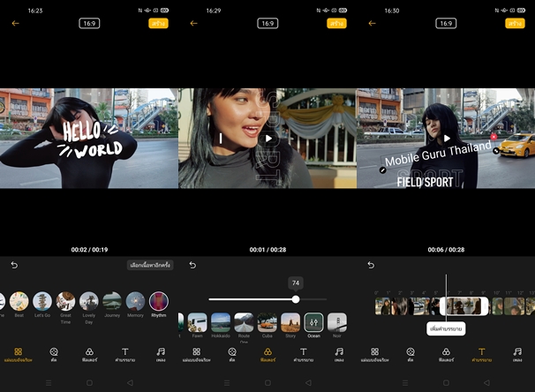
Task: Tap the selected Ocean filter icon
Action: click(x=313, y=322)
